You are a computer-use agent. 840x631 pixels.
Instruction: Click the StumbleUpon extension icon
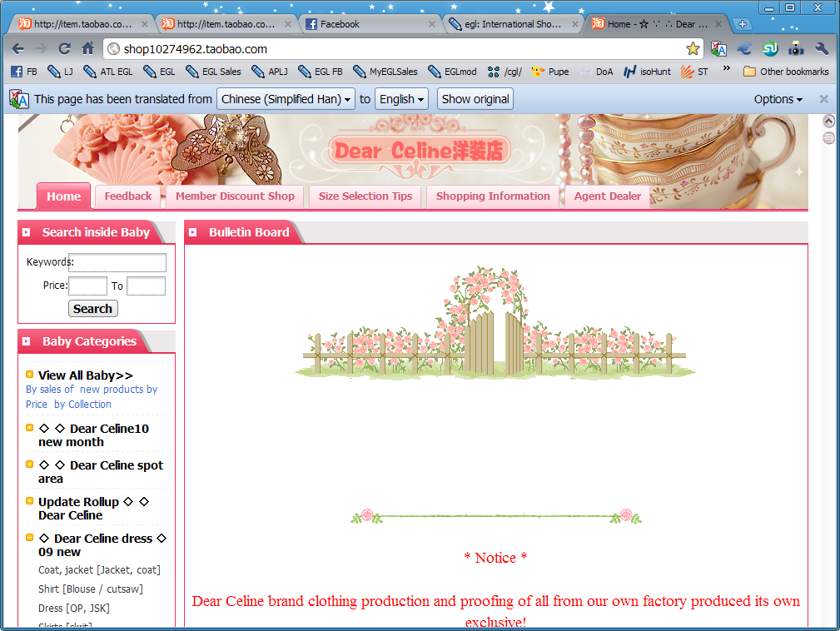pos(770,49)
